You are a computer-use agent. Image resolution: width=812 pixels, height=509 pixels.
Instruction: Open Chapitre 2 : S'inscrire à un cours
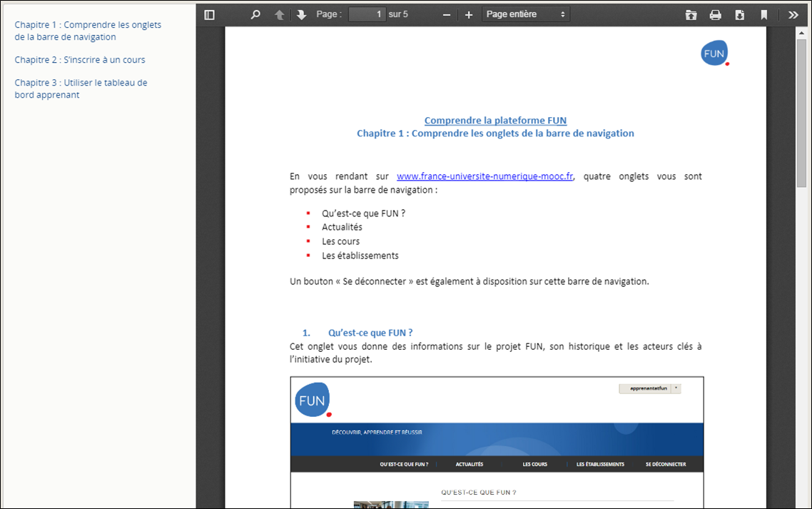pyautogui.click(x=80, y=59)
